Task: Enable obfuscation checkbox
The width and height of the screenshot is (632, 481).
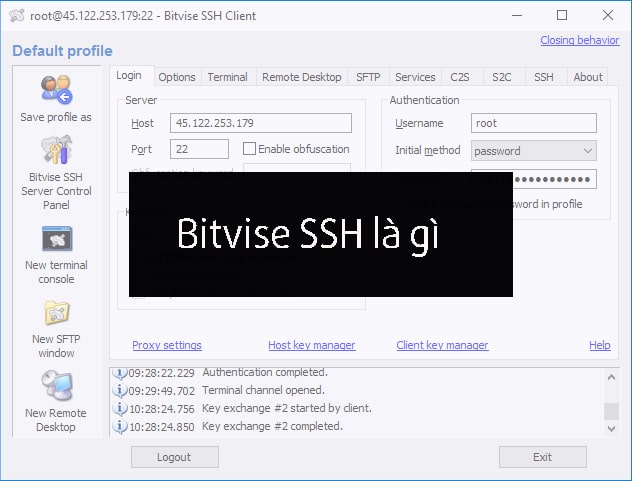Action: [x=249, y=149]
